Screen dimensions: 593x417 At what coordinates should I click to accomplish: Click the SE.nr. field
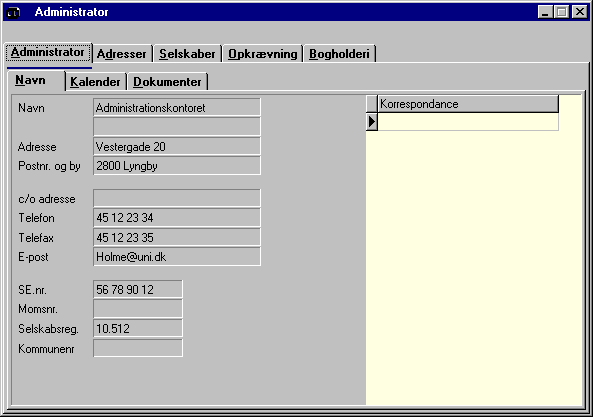(138, 289)
